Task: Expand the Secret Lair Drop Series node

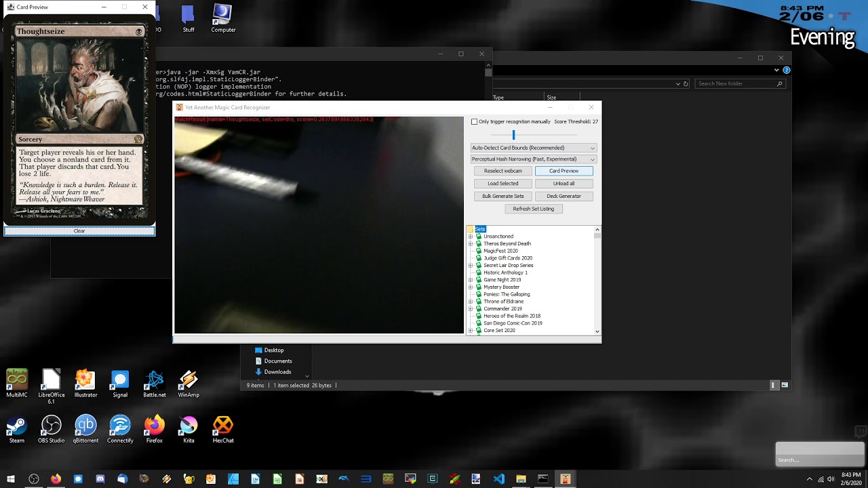Action: [471, 265]
